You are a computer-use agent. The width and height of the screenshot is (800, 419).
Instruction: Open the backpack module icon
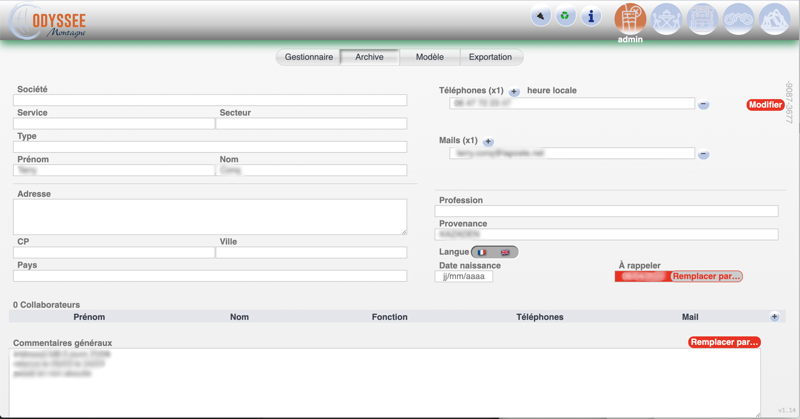[x=703, y=19]
